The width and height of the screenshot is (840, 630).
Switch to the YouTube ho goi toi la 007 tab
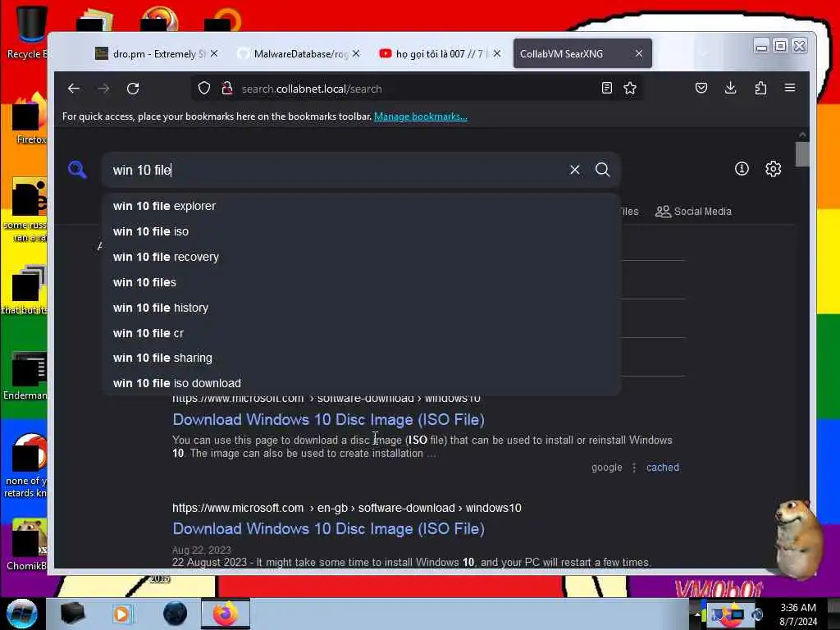pos(440,53)
